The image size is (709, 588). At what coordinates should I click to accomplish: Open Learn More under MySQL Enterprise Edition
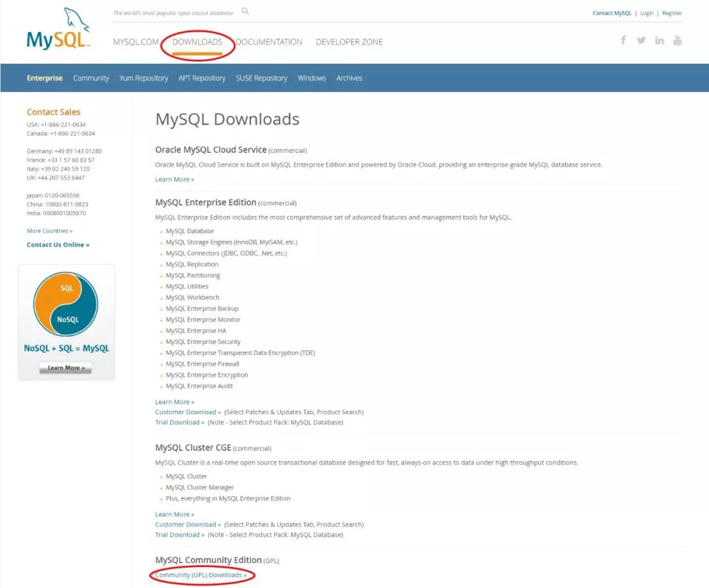click(175, 402)
